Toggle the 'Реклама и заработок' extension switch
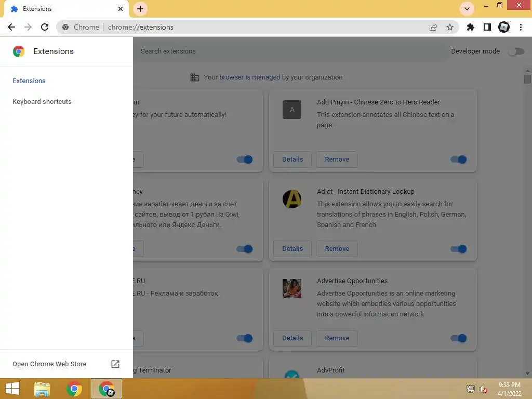Screen dimensions: 532x399 pyautogui.click(x=245, y=338)
